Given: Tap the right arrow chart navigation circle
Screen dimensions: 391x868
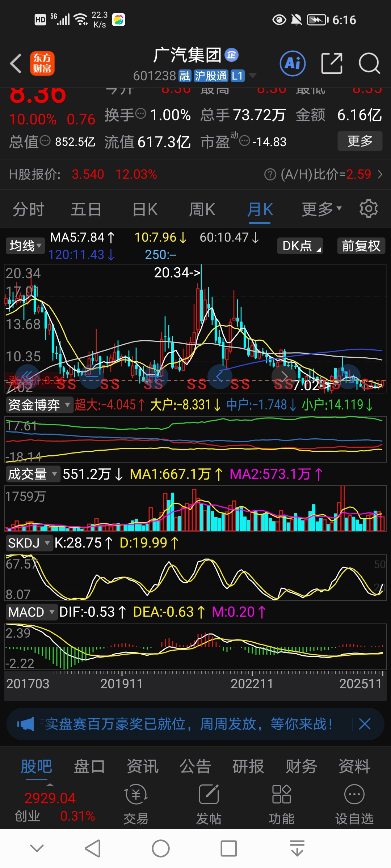Looking at the screenshot, I should click(284, 376).
